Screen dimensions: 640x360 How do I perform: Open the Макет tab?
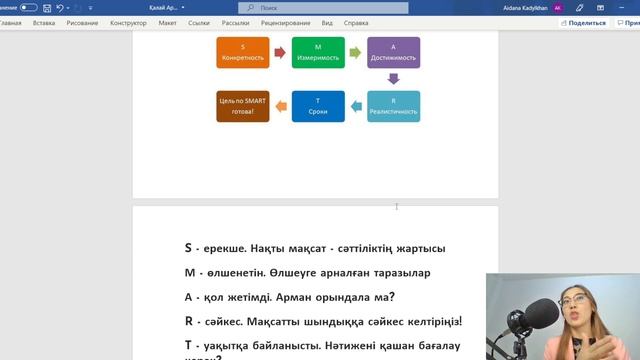(x=167, y=23)
